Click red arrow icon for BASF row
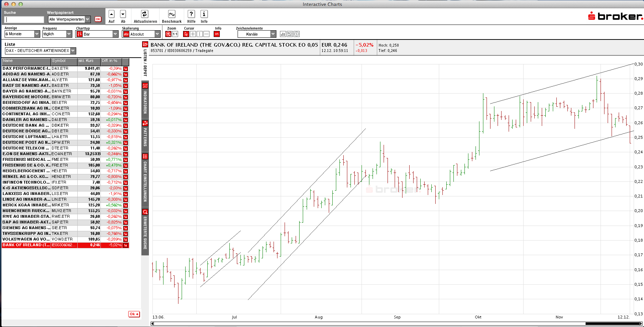Viewport: 644px width, 327px height. click(126, 86)
